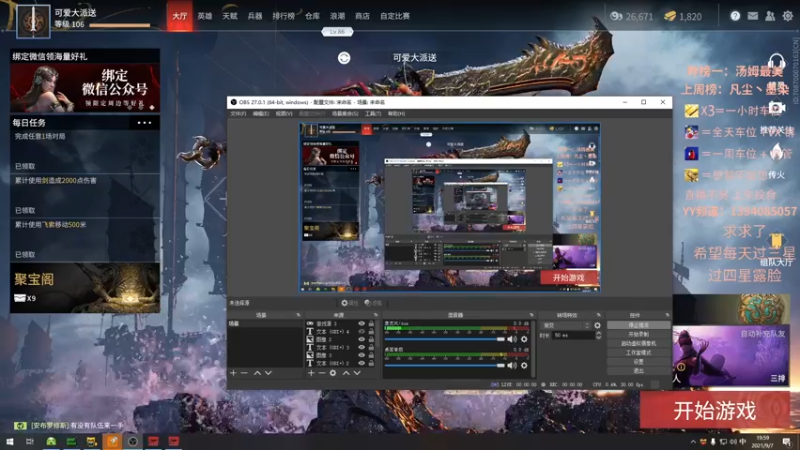Open the game mail envelope icon
The width and height of the screenshot is (800, 450).
[x=753, y=16]
